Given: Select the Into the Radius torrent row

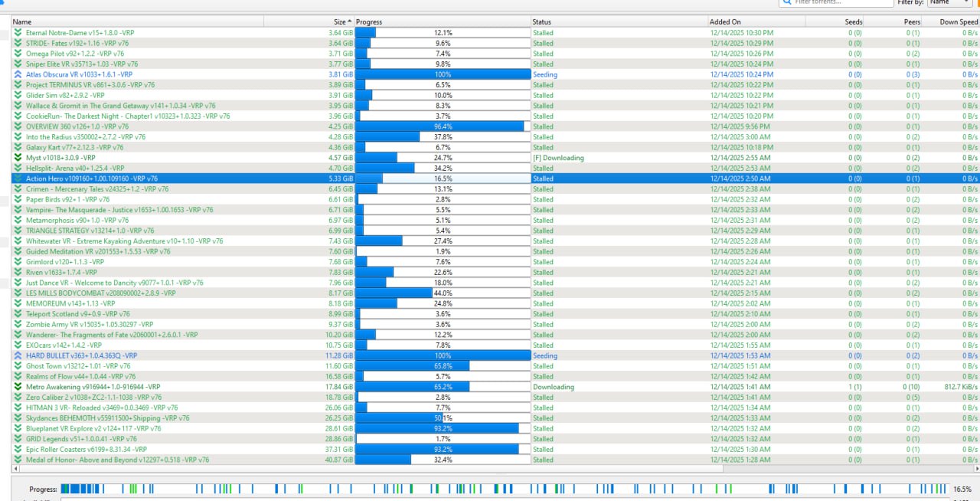Looking at the screenshot, I should tap(495, 137).
